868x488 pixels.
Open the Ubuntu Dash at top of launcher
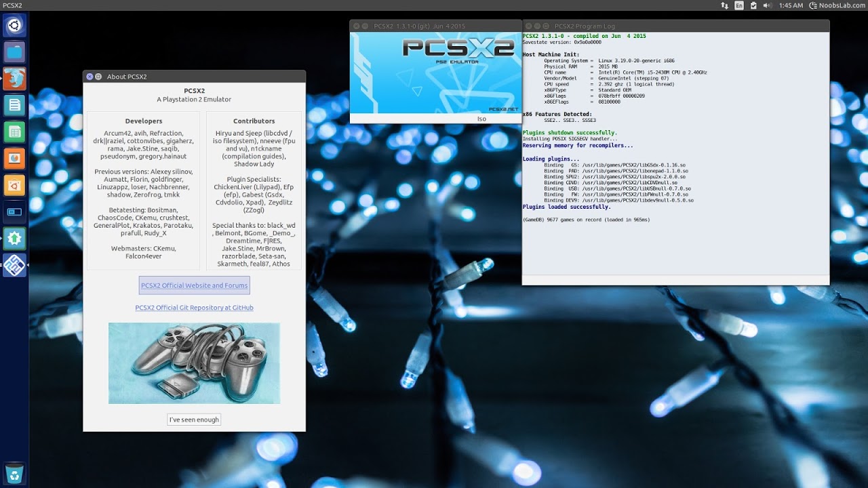(x=14, y=25)
